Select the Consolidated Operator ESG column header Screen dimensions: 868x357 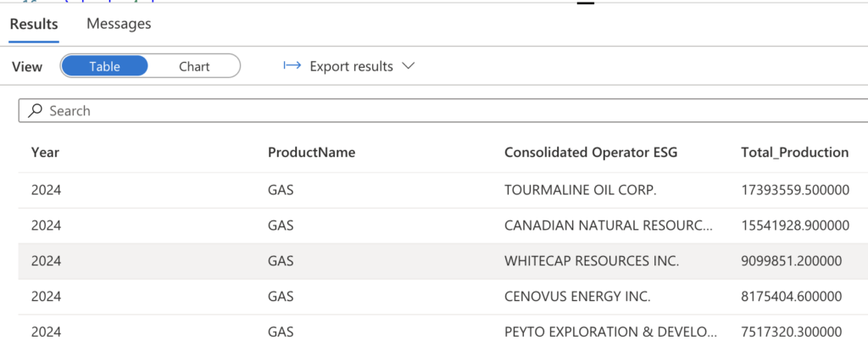[591, 153]
